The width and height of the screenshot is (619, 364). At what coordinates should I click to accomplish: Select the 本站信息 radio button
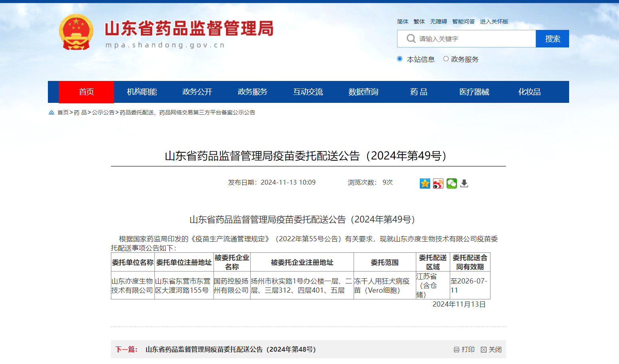pyautogui.click(x=399, y=59)
